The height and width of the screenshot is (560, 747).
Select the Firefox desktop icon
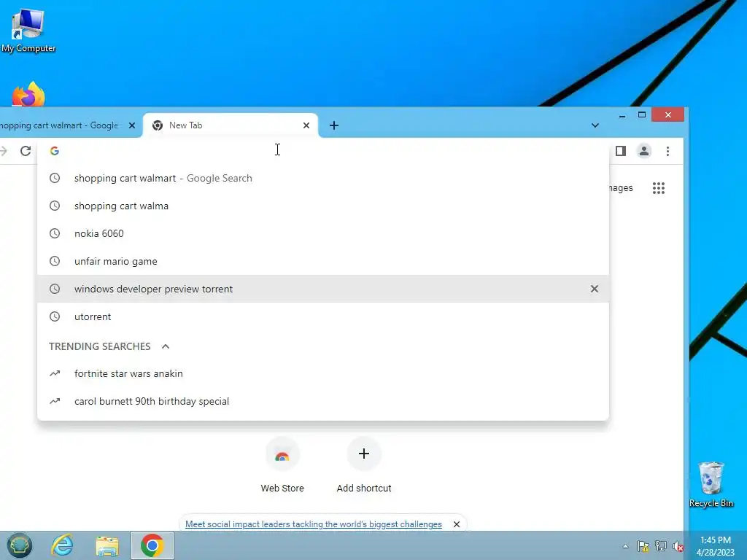[x=28, y=94]
